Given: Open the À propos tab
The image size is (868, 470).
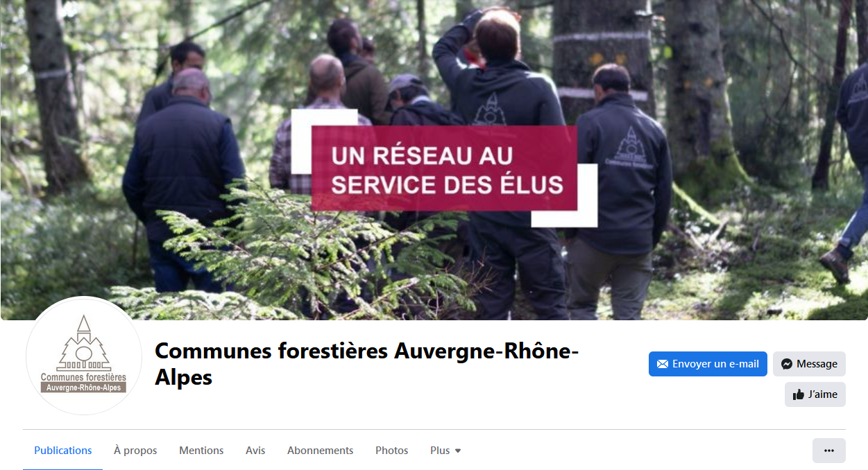Looking at the screenshot, I should point(135,451).
